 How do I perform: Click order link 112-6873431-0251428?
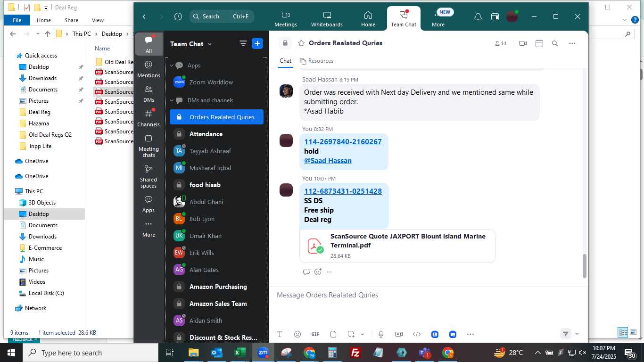[343, 191]
